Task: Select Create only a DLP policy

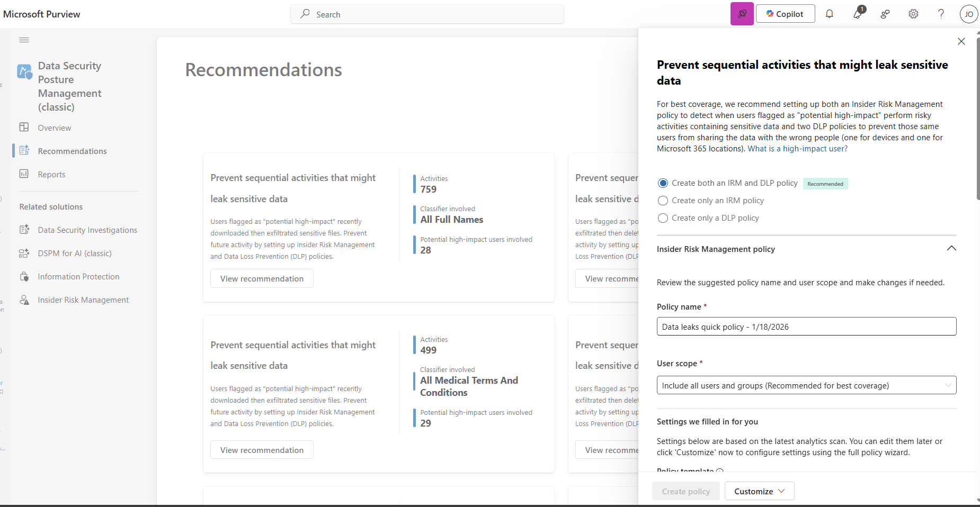Action: pyautogui.click(x=663, y=218)
